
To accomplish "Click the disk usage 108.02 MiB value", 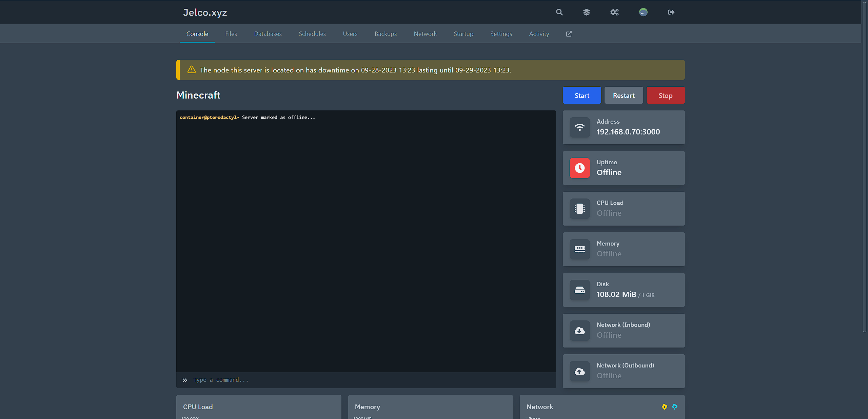I will [x=616, y=294].
